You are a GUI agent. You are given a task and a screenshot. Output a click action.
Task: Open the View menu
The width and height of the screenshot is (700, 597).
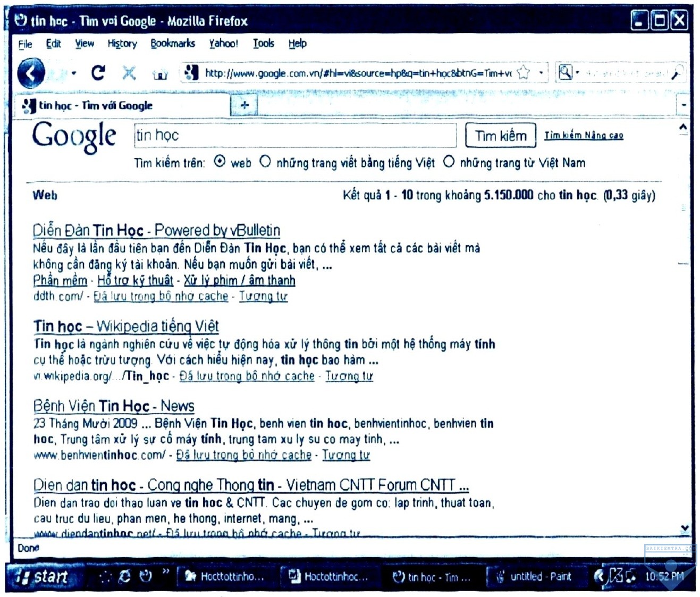point(85,44)
